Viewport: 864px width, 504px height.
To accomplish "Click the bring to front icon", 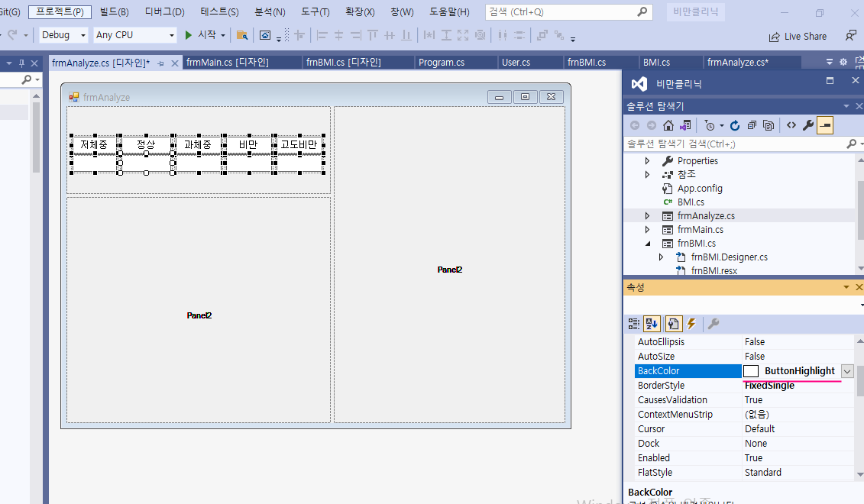I will [x=542, y=35].
